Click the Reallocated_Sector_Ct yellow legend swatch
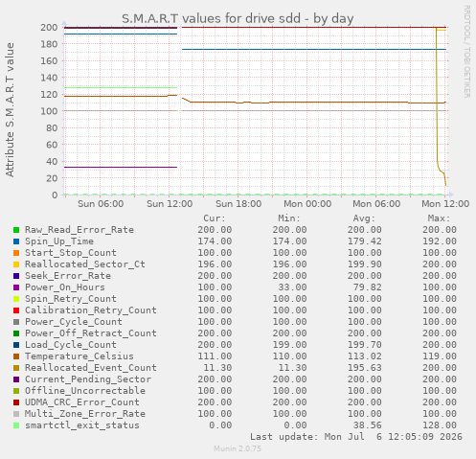 coord(16,264)
